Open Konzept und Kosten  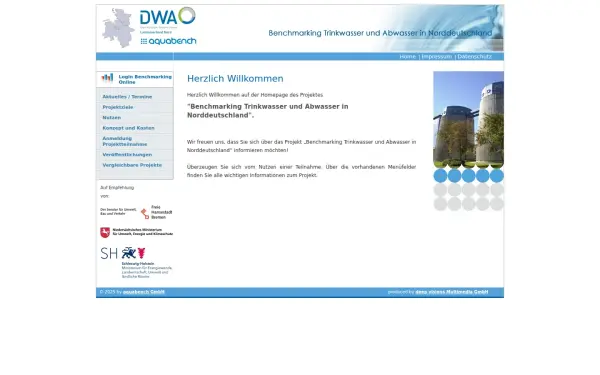point(128,128)
